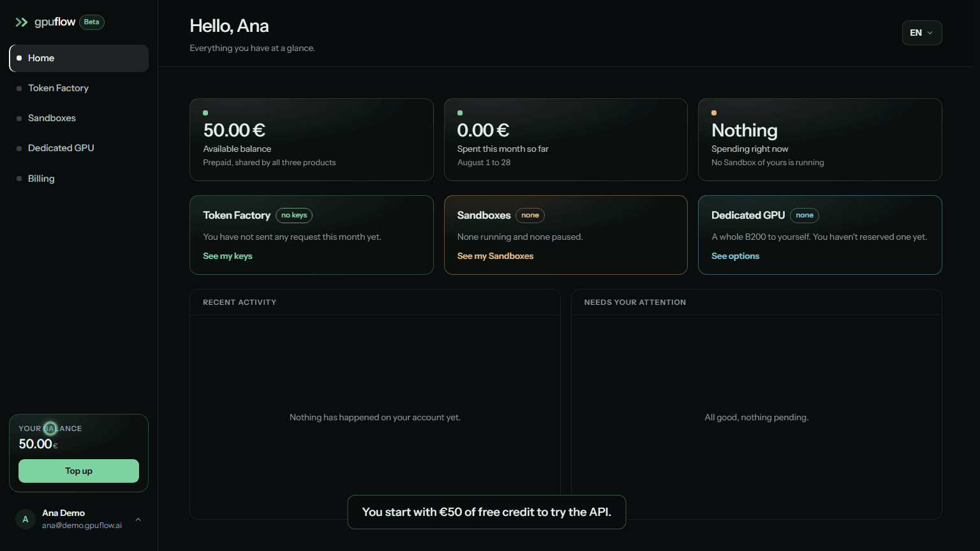Click the Needs Your Attention panel header

pyautogui.click(x=635, y=302)
